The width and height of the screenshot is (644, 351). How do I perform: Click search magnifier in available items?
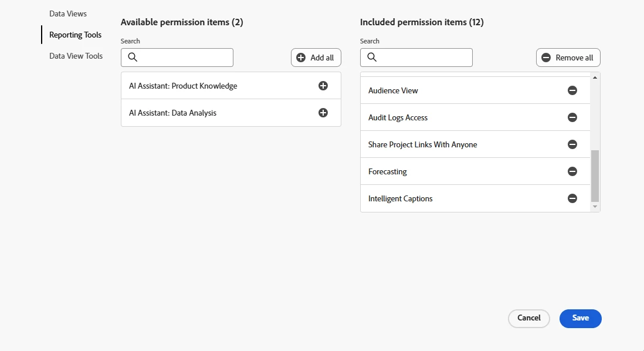point(133,58)
